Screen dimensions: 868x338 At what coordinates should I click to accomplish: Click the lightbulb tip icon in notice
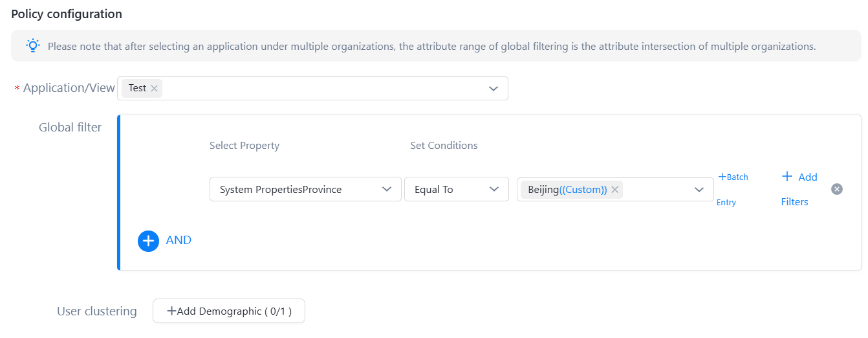click(x=32, y=45)
